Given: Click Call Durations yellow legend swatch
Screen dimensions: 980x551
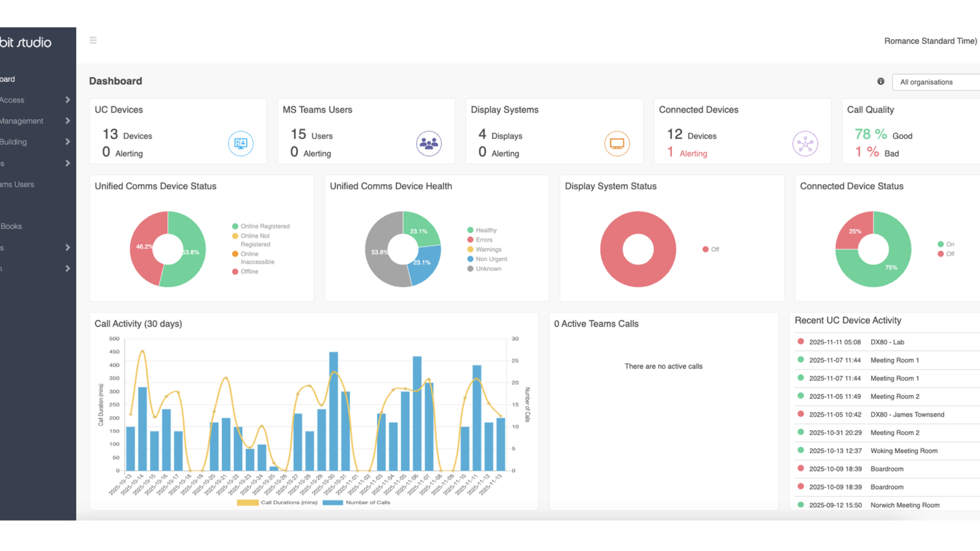Looking at the screenshot, I should click(x=247, y=503).
